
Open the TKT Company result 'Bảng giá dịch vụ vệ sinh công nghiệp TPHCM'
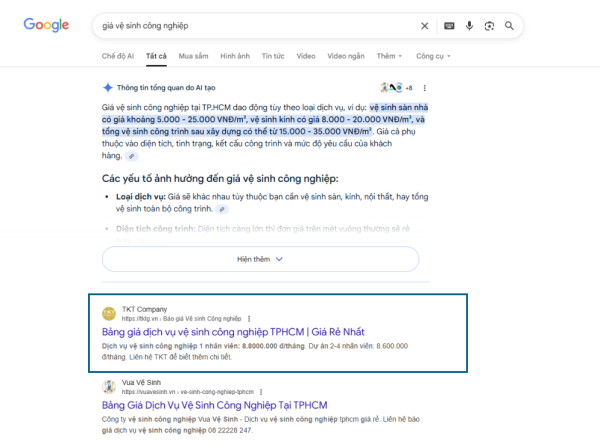233,332
